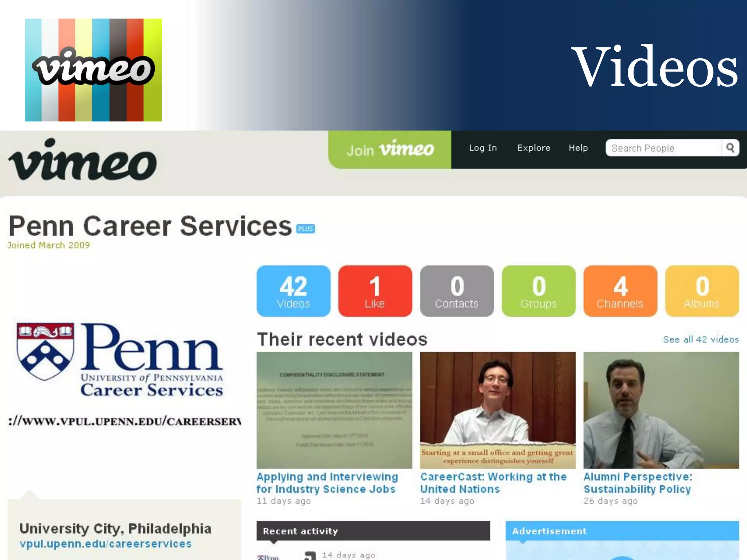
Task: Open the 1 Like tile
Action: tap(375, 291)
